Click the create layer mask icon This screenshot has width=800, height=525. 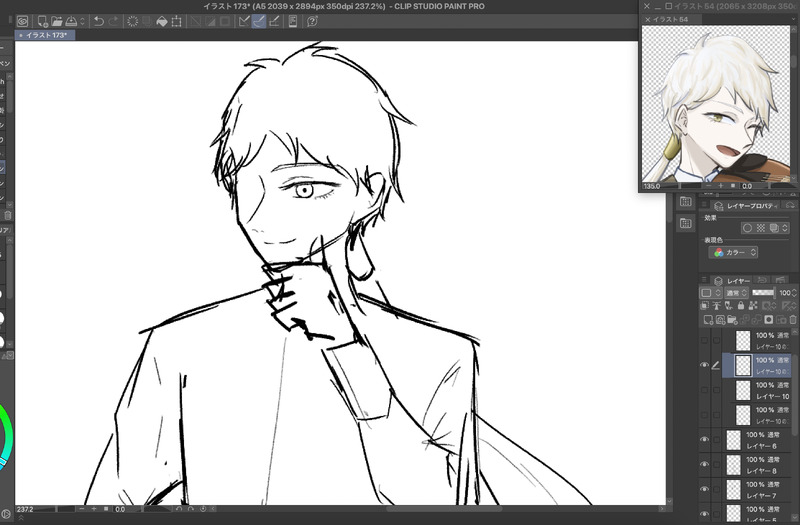coord(768,320)
